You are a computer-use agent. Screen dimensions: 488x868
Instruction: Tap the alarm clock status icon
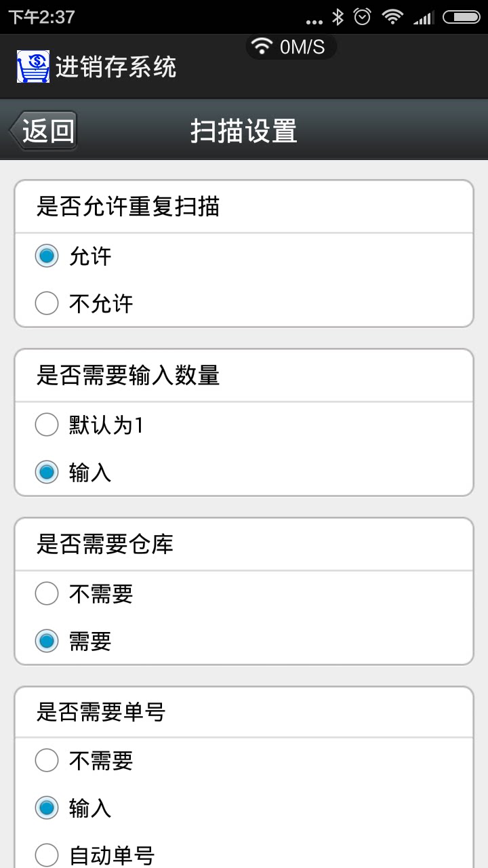pyautogui.click(x=363, y=17)
